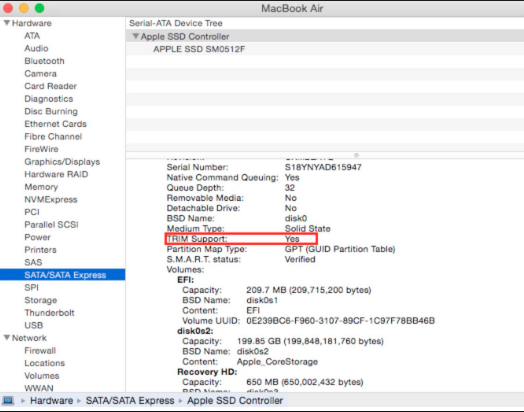The width and height of the screenshot is (524, 412).
Task: Select Hardware RAID entry
Action: coord(56,174)
